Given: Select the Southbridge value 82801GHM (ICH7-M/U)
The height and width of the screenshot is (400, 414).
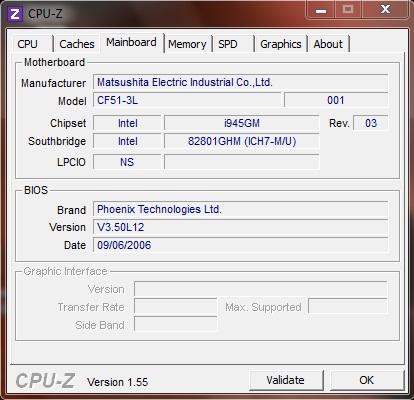Looking at the screenshot, I should (x=242, y=141).
